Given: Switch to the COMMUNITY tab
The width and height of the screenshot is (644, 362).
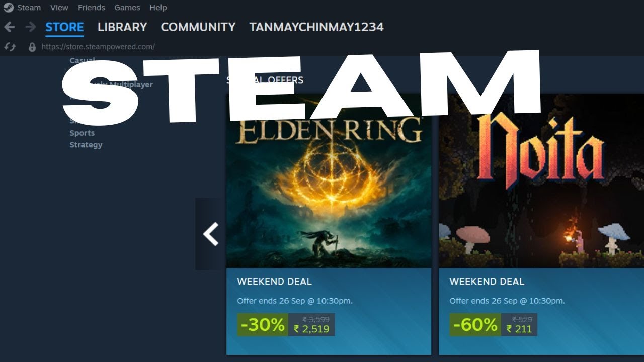Looking at the screenshot, I should 198,27.
